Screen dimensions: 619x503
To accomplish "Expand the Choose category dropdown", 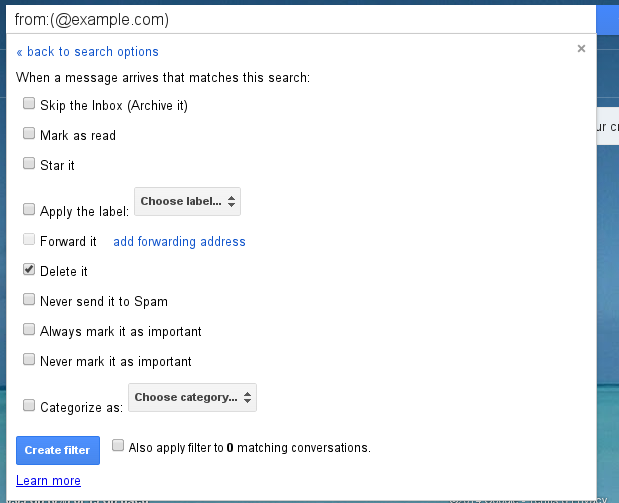I will [x=192, y=398].
